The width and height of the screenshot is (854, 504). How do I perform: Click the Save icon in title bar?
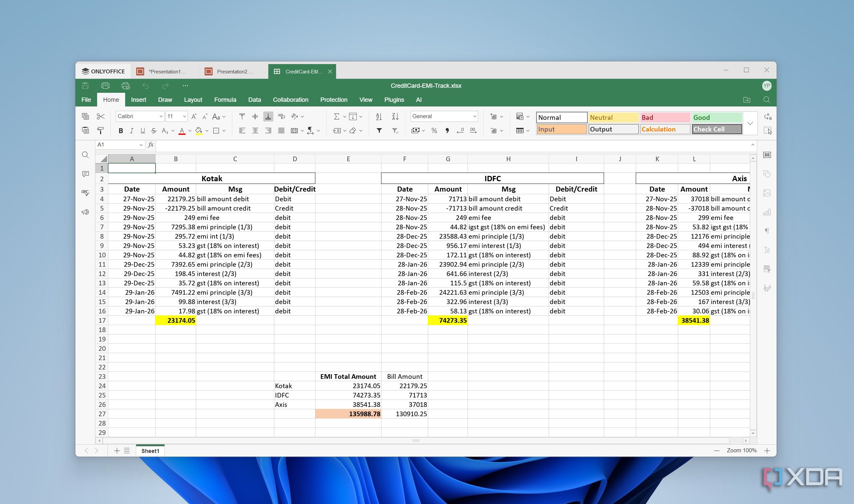(85, 85)
